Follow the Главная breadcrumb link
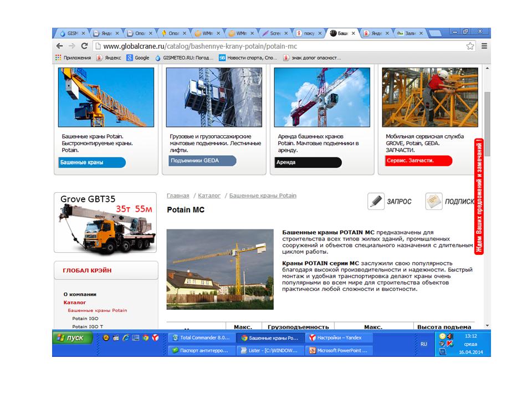The image size is (532, 399). tap(178, 196)
